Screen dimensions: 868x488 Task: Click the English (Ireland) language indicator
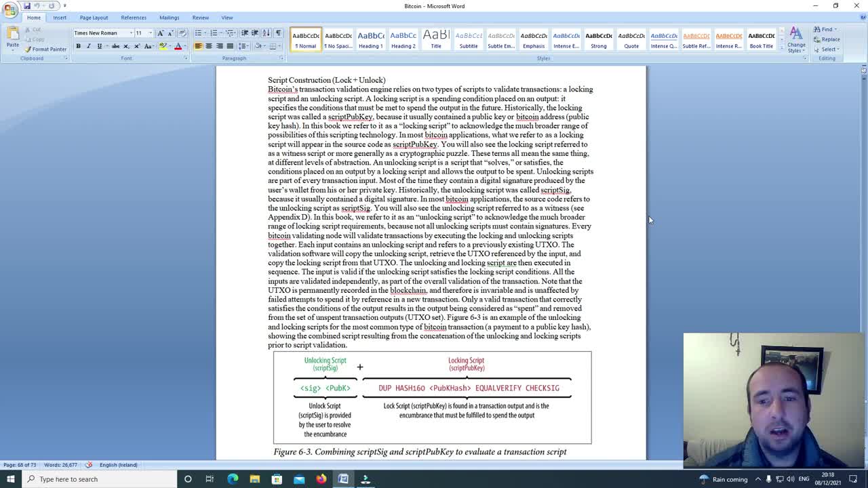pos(119,465)
